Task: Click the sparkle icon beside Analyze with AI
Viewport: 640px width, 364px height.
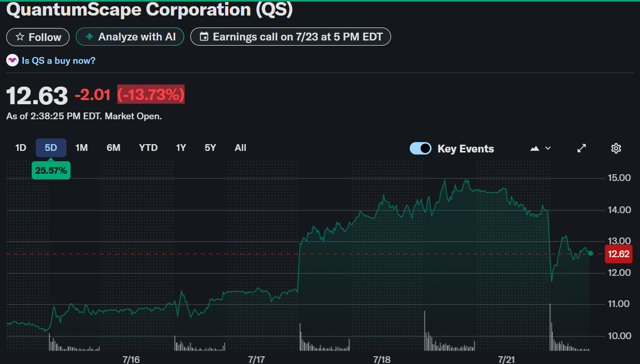Action: tap(89, 37)
